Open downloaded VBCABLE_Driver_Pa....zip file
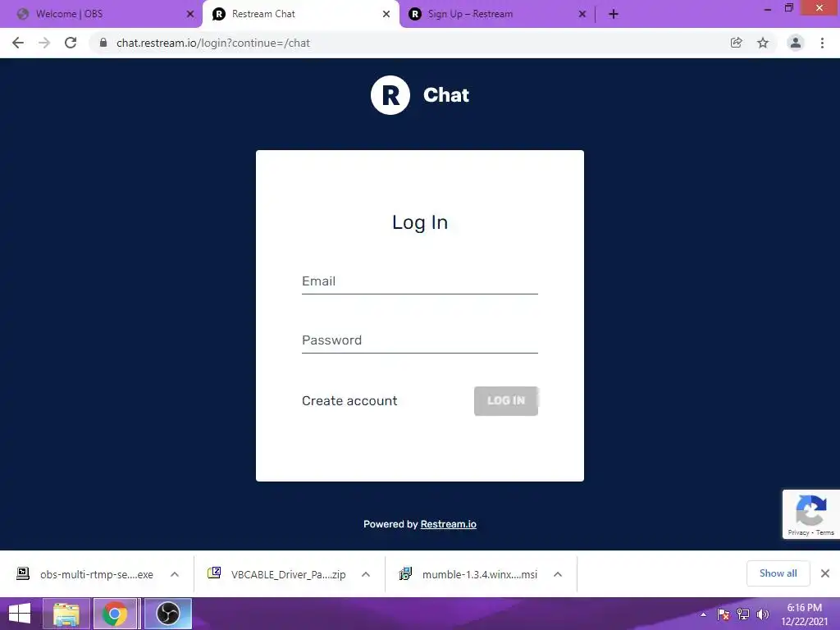Viewport: 840px width, 630px height. (x=277, y=574)
